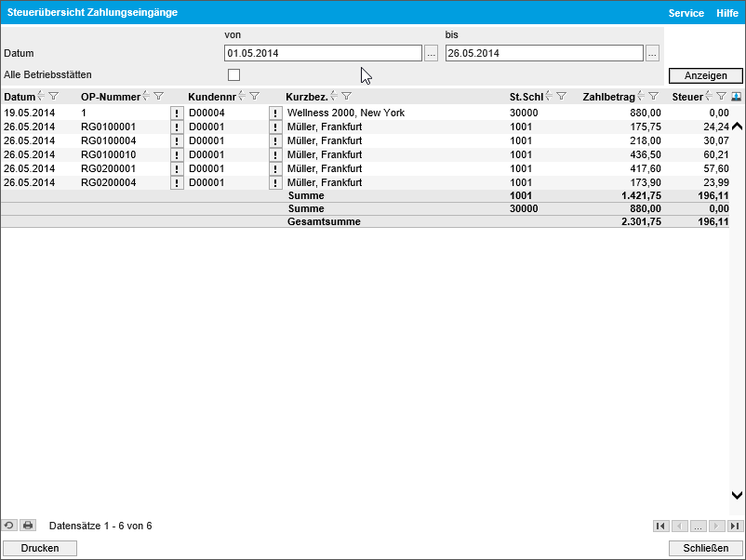This screenshot has width=746, height=560.
Task: Open the Hilfe menu
Action: pyautogui.click(x=726, y=13)
